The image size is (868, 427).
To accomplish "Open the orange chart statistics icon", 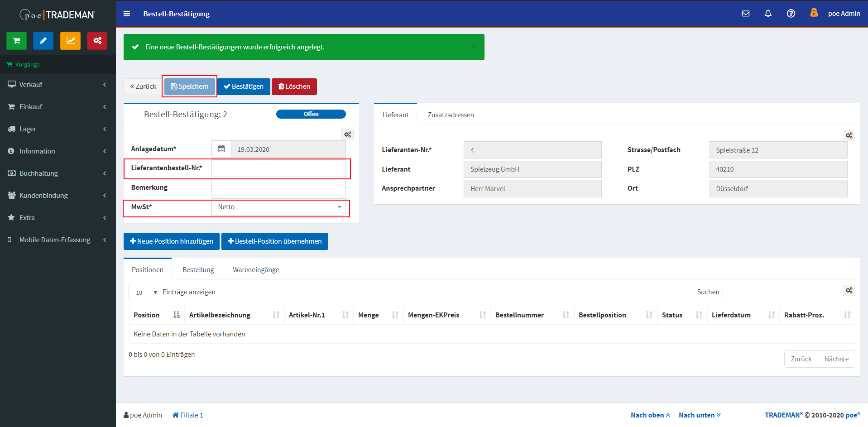I will (x=70, y=41).
